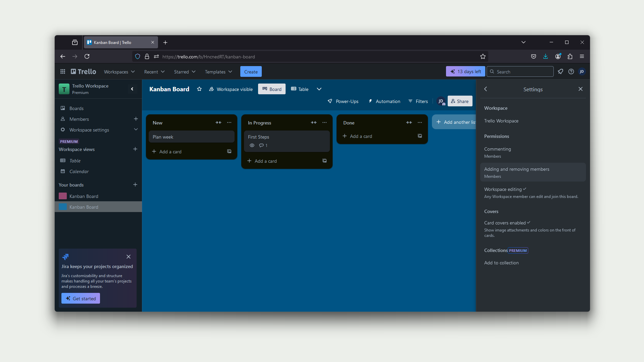644x362 pixels.
Task: Click Get started on Jira promo
Action: (81, 298)
